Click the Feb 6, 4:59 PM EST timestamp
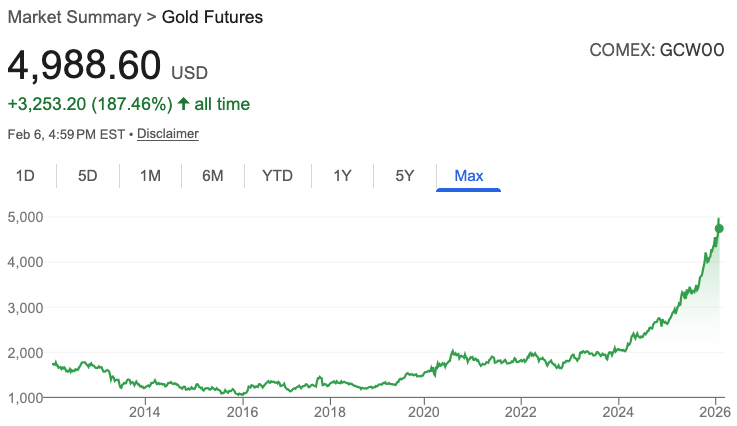This screenshot has width=737, height=426. coord(66,133)
